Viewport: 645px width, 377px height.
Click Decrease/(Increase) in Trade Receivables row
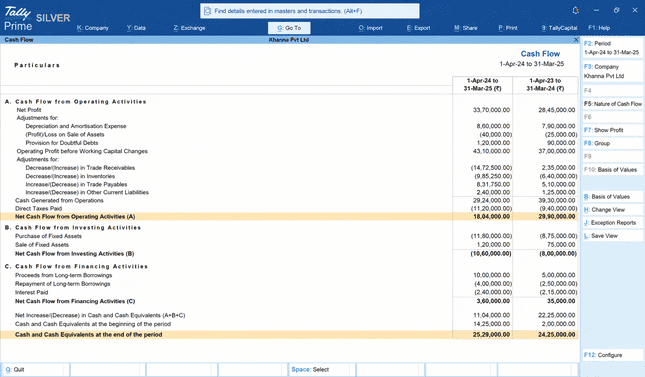[289, 168]
